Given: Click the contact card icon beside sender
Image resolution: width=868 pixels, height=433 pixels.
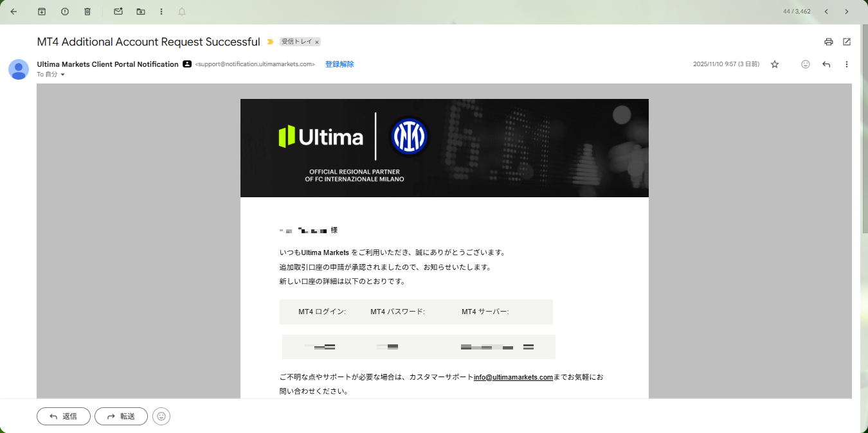Looking at the screenshot, I should click(187, 64).
